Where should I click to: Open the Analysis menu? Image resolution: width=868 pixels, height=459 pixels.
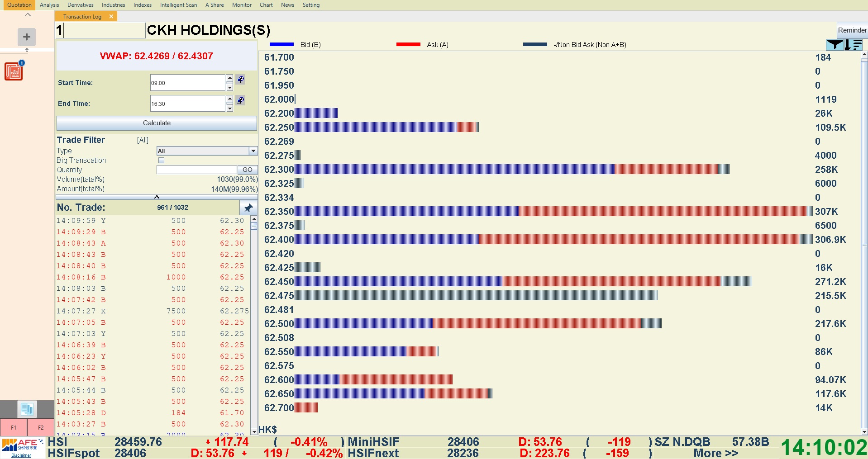point(49,5)
